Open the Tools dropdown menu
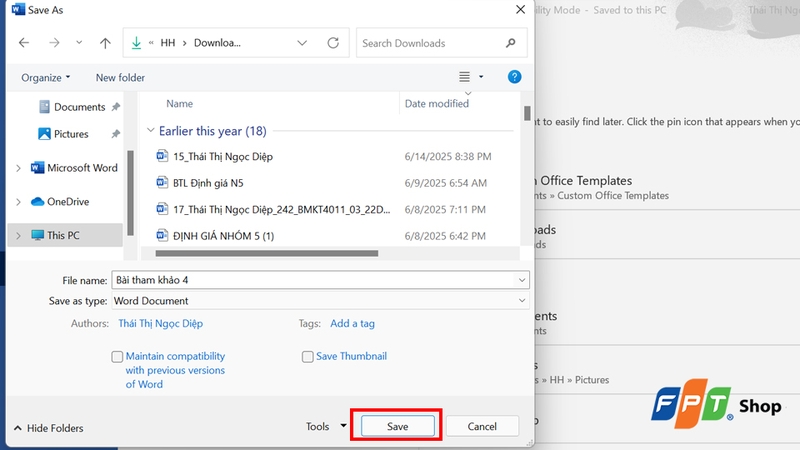This screenshot has width=800, height=450. click(x=327, y=427)
